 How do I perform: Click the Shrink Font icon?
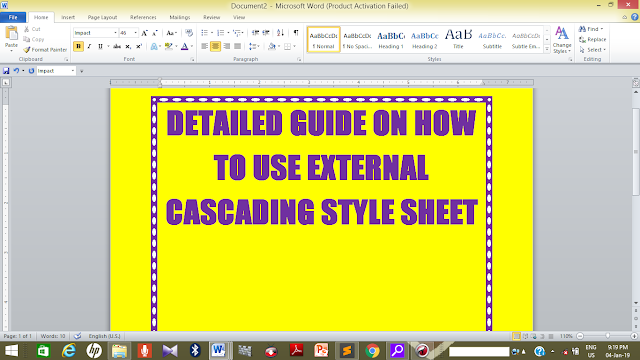[155, 33]
